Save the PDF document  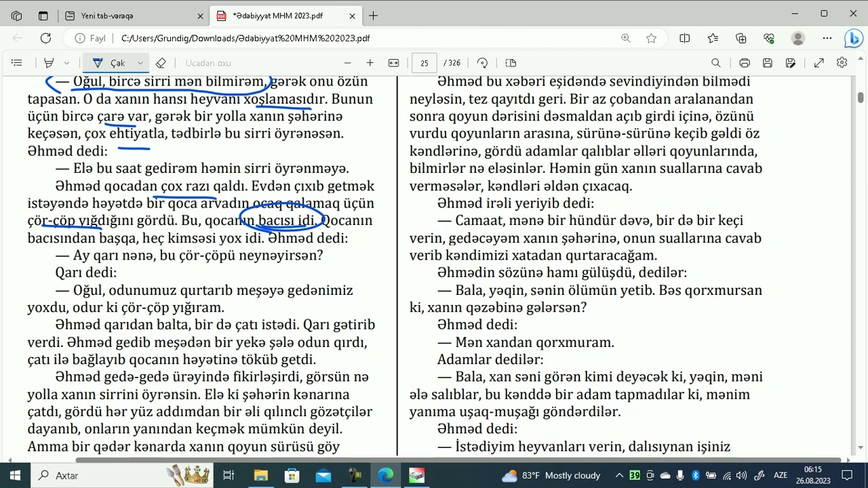click(768, 63)
